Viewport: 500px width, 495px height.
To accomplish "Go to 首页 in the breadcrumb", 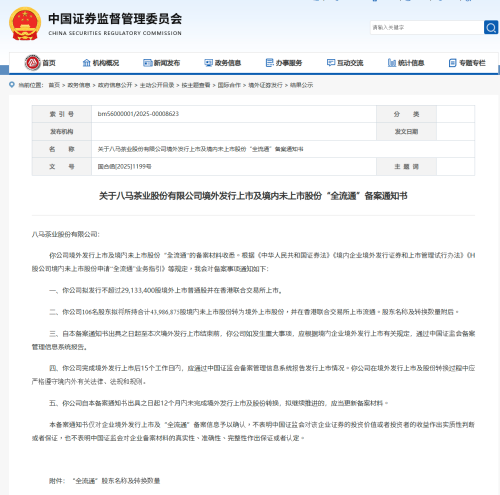I will 54,85.
